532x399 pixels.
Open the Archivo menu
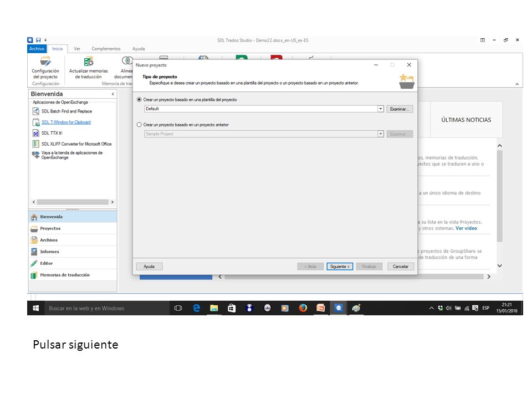37,49
